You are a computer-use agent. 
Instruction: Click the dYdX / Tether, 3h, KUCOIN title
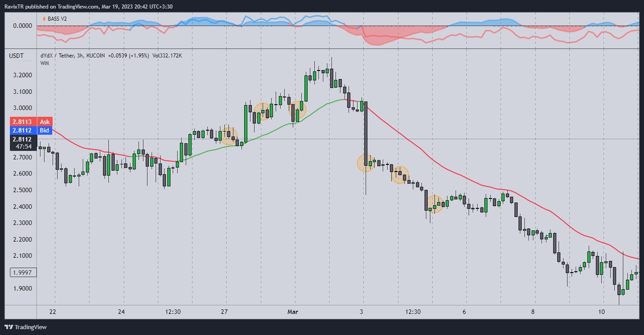click(x=72, y=55)
